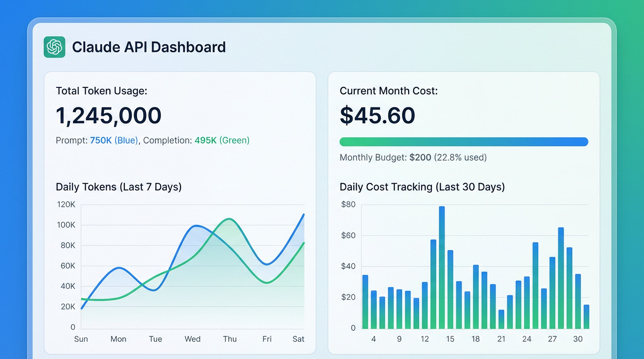Click the 1,245,000 total tokens value
The width and height of the screenshot is (644, 359).
click(109, 116)
